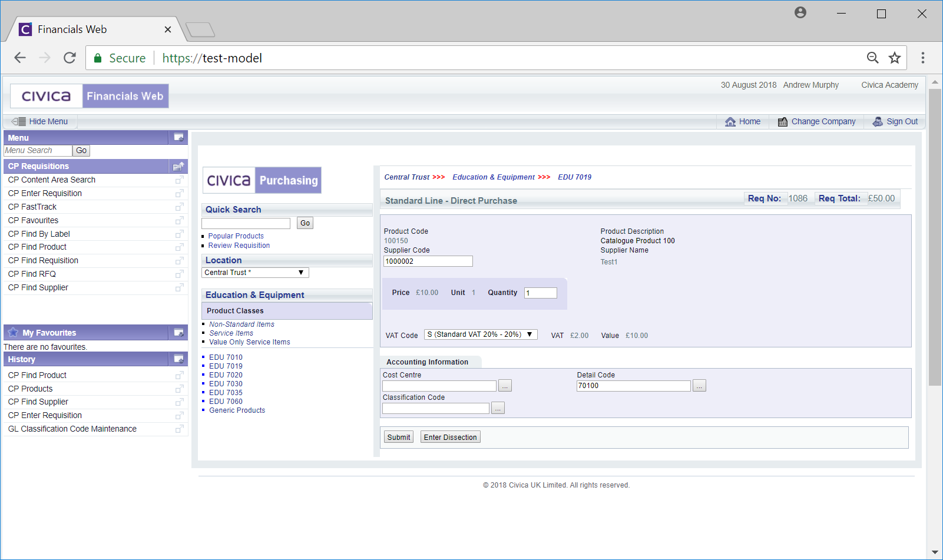Click CP Requisitions panel header icon
This screenshot has width=943, height=560.
click(x=178, y=166)
